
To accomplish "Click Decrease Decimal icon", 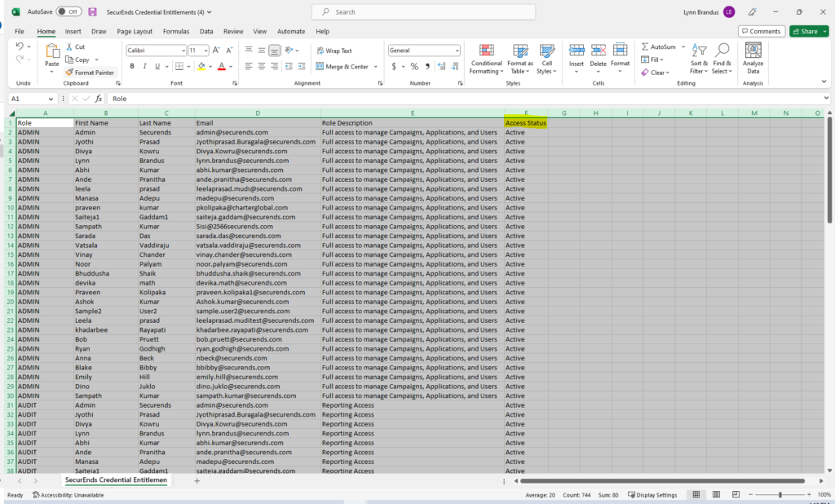I will pos(455,66).
